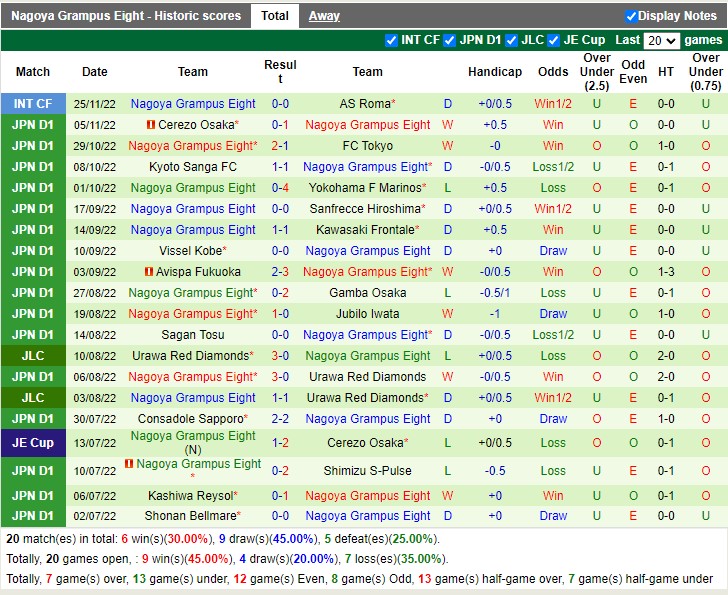Select the Total tab
This screenshot has height=595, width=728.
coord(275,16)
